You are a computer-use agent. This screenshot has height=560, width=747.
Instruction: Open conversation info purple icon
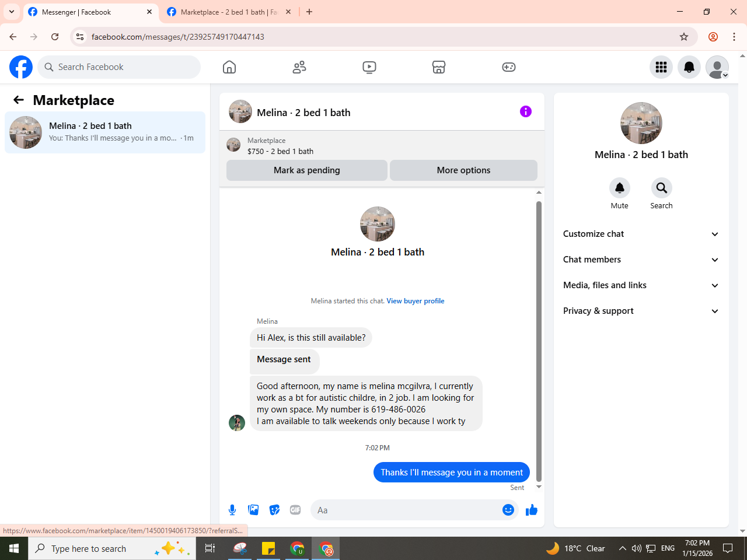point(526,111)
